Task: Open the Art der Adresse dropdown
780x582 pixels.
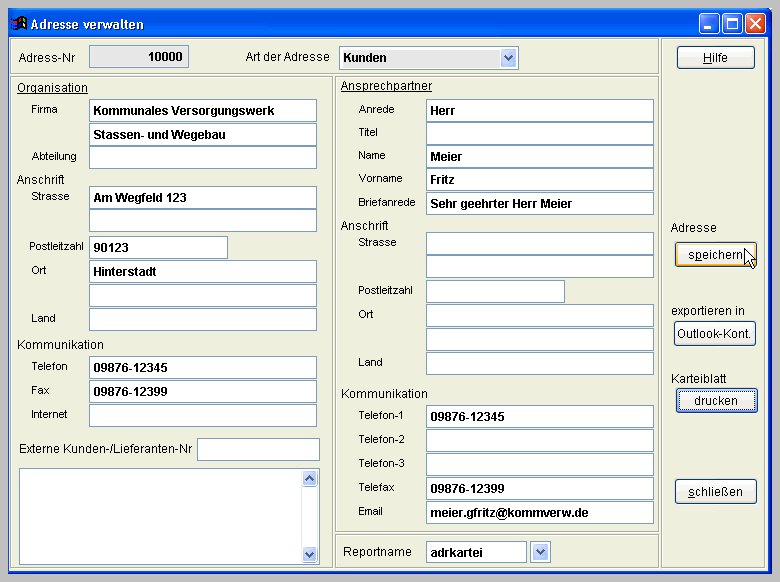Action: click(509, 58)
